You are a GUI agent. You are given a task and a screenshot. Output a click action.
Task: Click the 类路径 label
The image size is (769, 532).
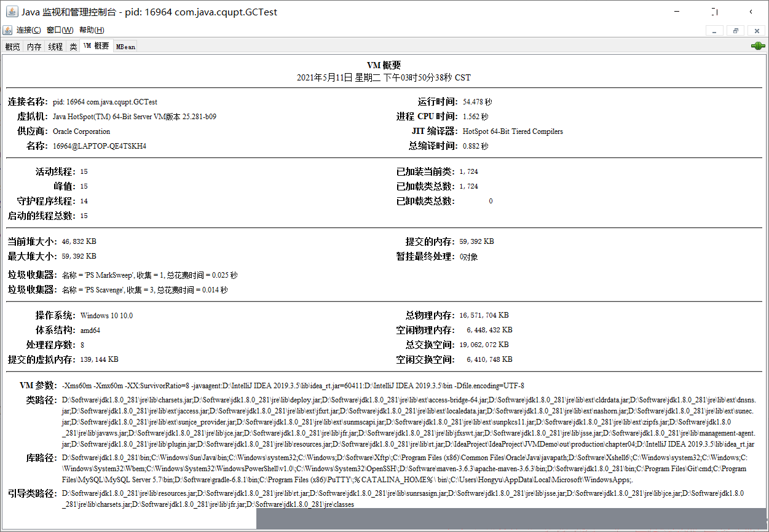(42, 400)
